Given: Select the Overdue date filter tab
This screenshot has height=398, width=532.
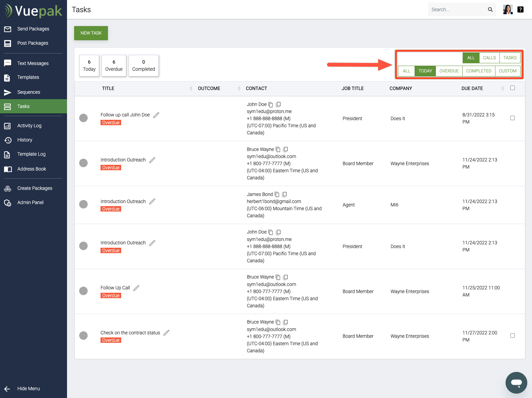Looking at the screenshot, I should [449, 71].
